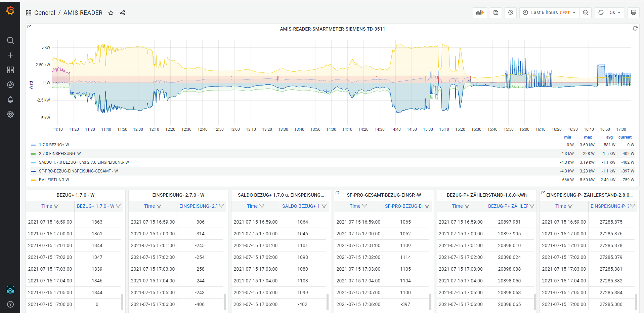Sort legend by the max column header

588,137
